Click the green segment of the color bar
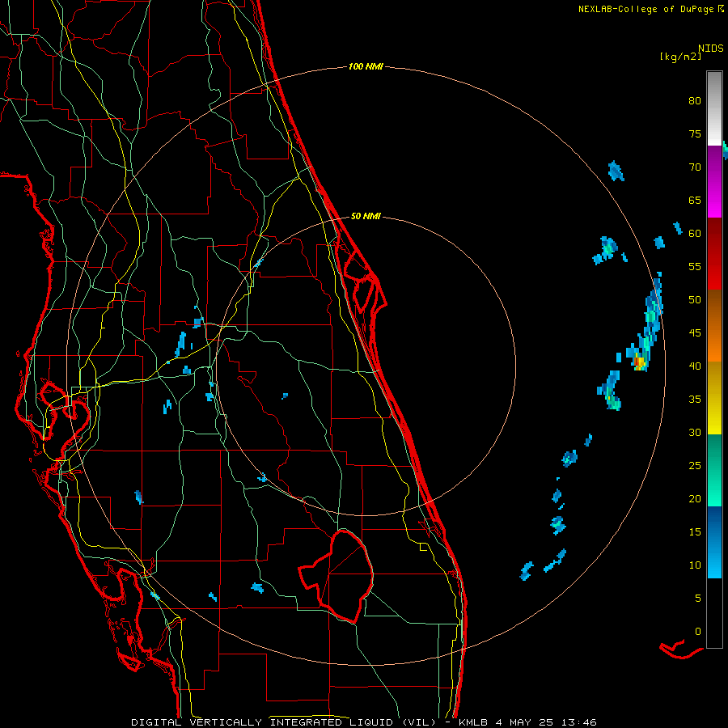The image size is (728, 728). 714,470
